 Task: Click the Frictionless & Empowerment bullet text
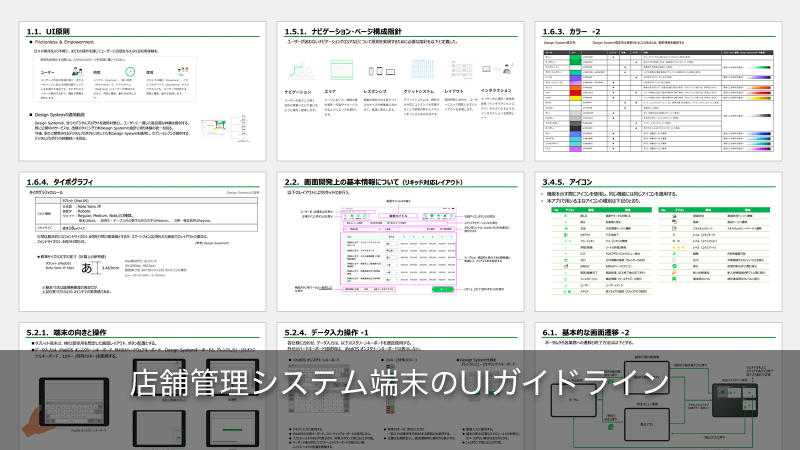(x=64, y=42)
